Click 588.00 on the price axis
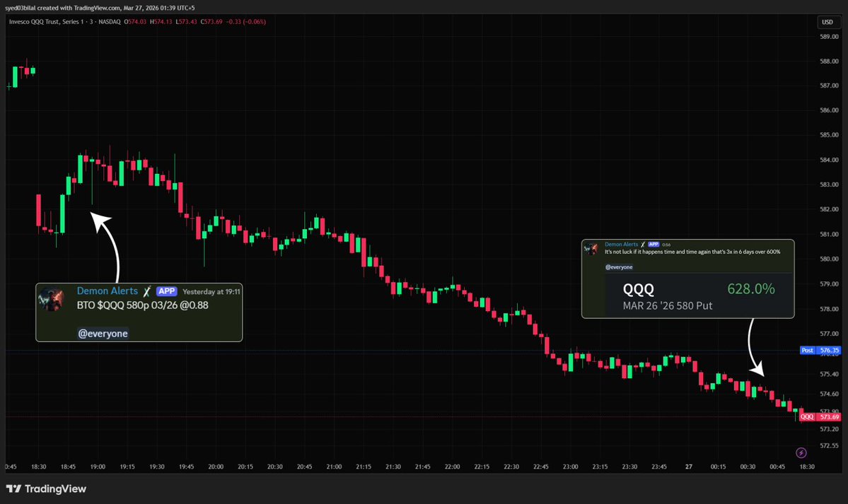Viewport: 848px width, 504px height. 829,61
